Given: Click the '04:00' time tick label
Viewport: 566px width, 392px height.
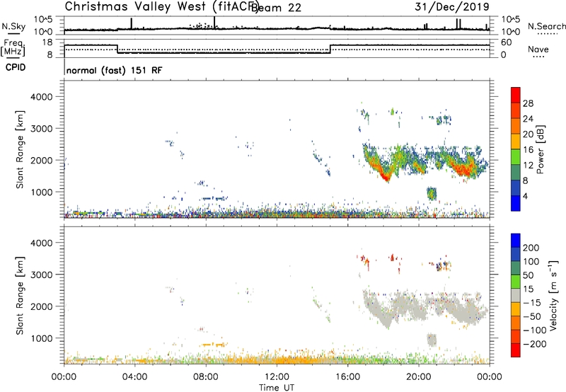Looking at the screenshot, I should pos(134,377).
